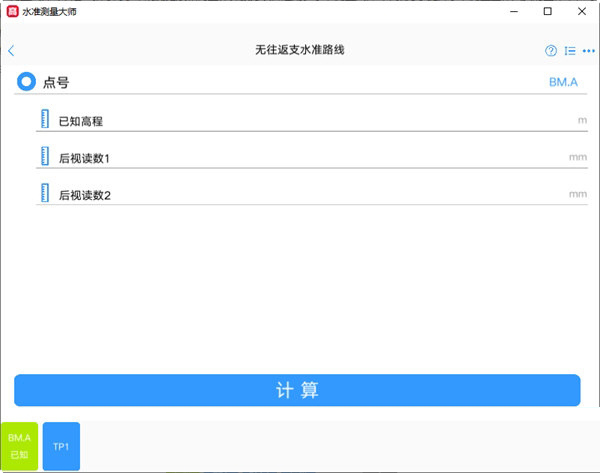Click the 后视读数2 label text
This screenshot has height=473, width=600.
[85, 195]
